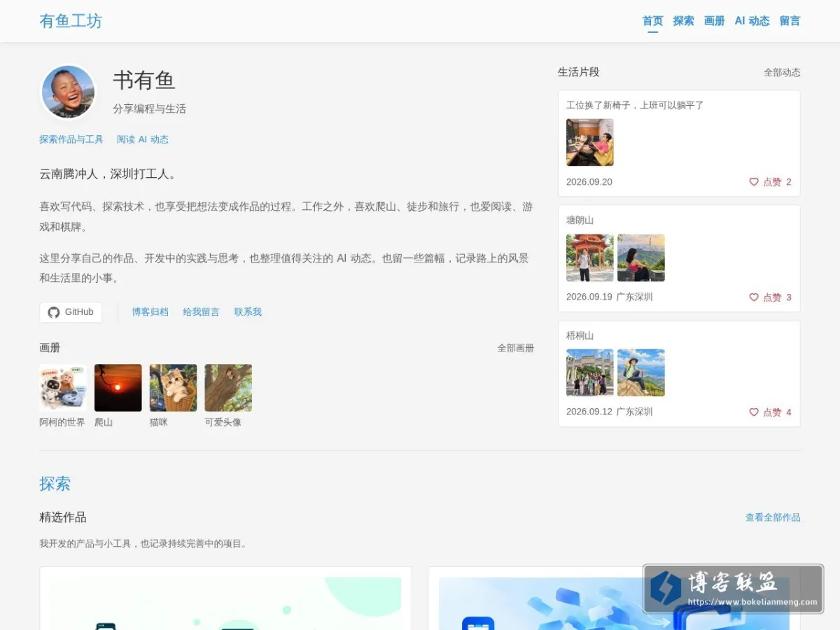Switch to the AI 动态 navigation tab
Image resolution: width=840 pixels, height=630 pixels.
pos(752,21)
